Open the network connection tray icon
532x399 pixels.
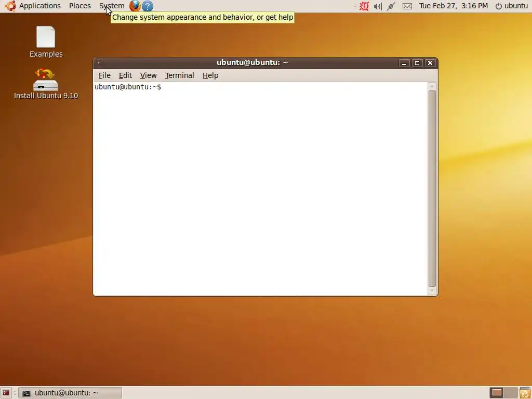(x=391, y=6)
